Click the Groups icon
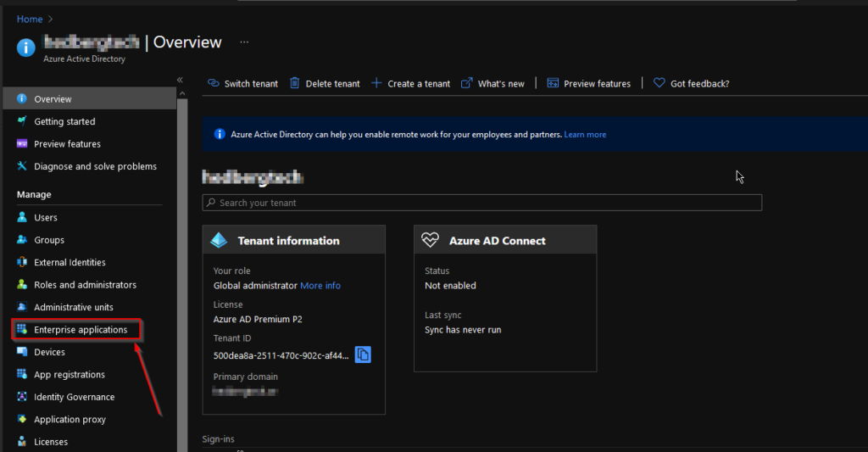Viewport: 868px width, 452px height. pos(21,239)
